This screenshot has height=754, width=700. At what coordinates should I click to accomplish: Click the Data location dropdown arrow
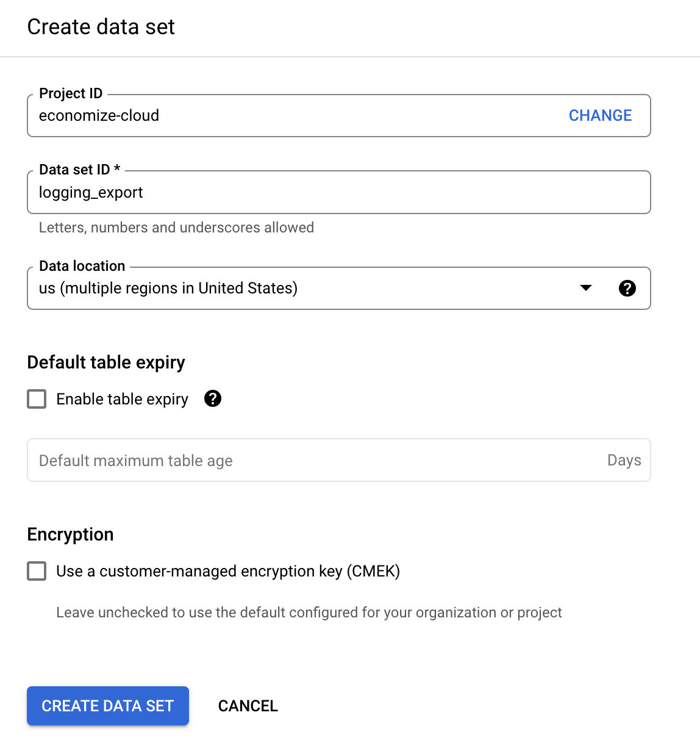click(586, 288)
